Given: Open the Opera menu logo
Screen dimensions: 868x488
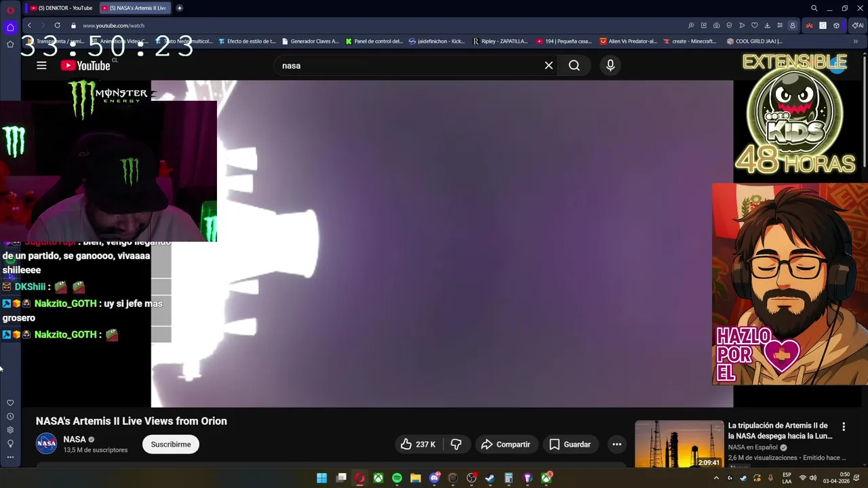Looking at the screenshot, I should click(x=10, y=9).
